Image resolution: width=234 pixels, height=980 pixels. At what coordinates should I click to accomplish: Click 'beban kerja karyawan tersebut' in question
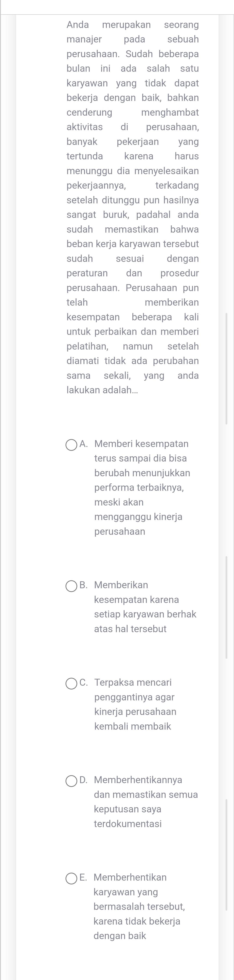pyautogui.click(x=132, y=244)
